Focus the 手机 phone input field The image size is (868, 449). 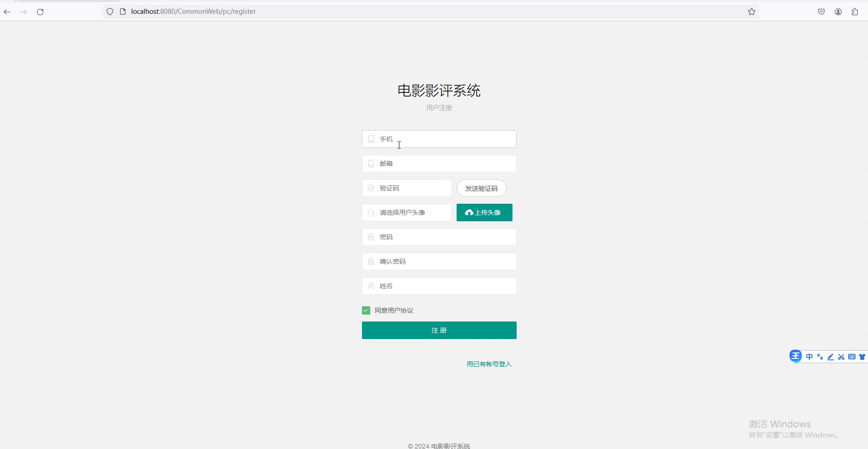coord(439,139)
